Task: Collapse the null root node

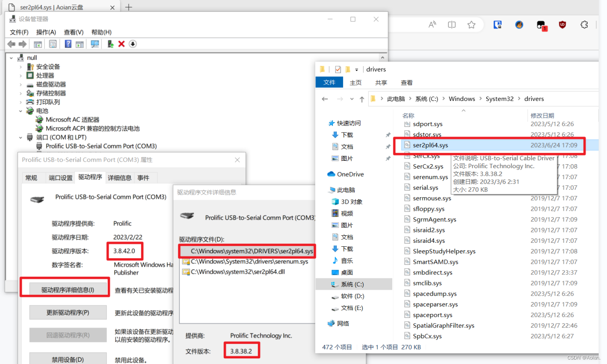Action: point(11,58)
